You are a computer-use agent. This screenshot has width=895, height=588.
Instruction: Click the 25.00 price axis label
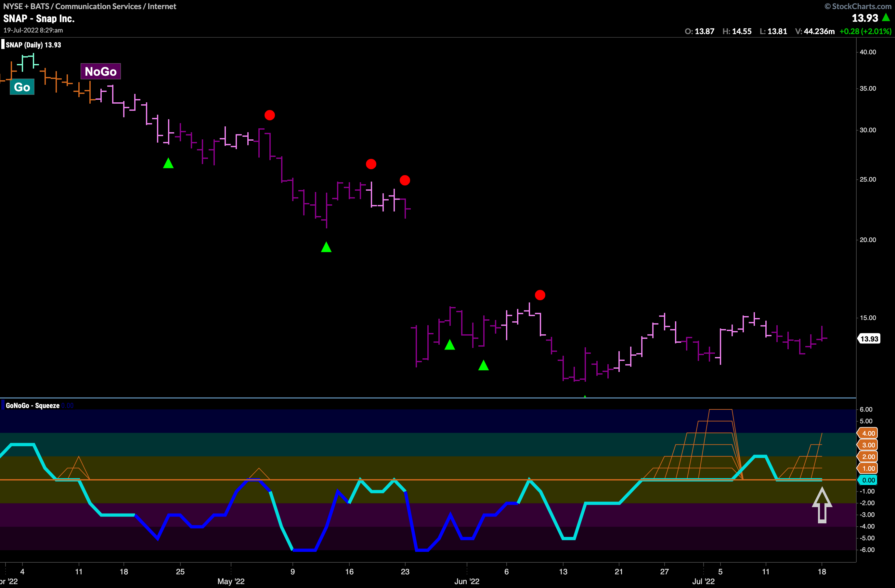click(868, 179)
